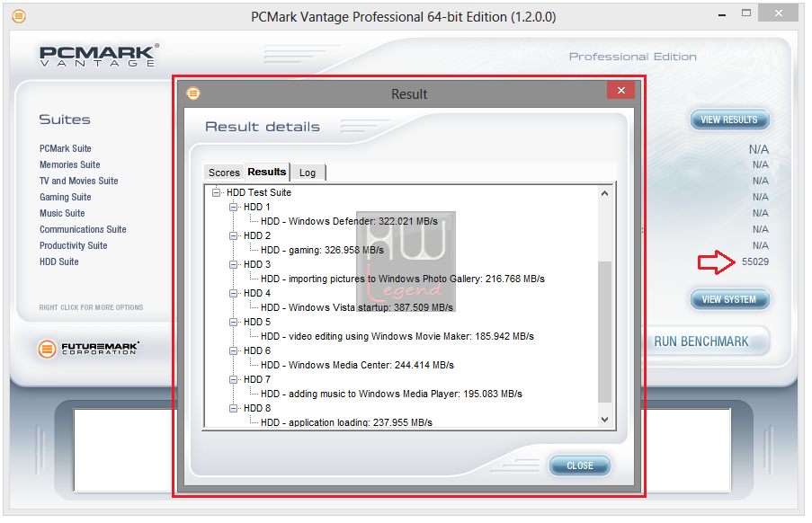
Task: Click the 'HDD Test Suite' root label
Action: (259, 192)
